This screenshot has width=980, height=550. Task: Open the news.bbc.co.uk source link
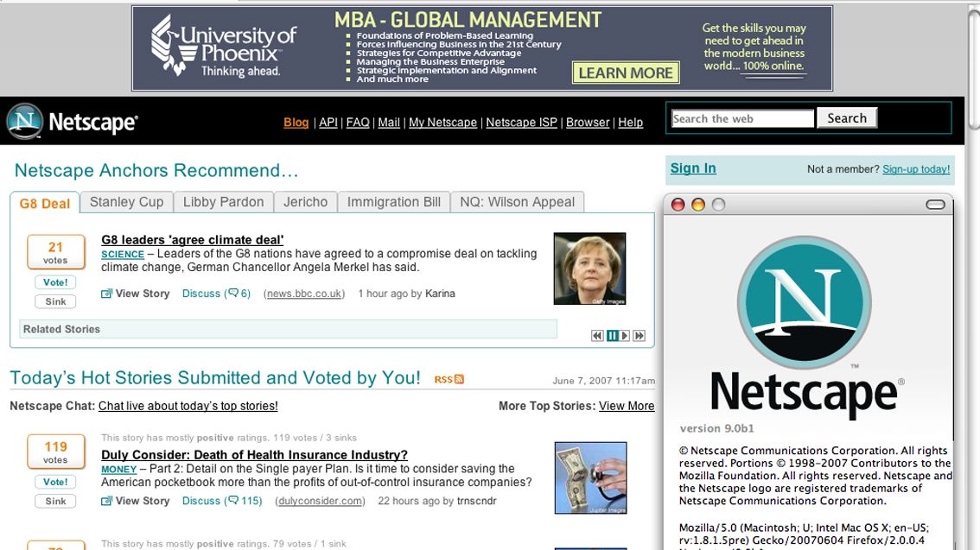point(304,294)
